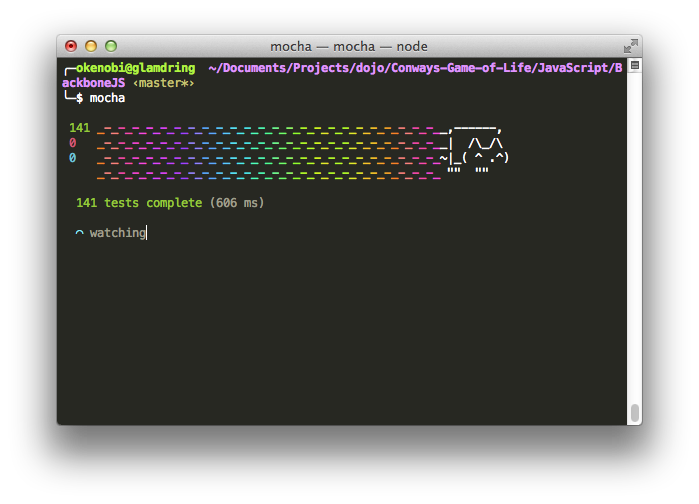This screenshot has width=699, height=504.
Task: Click the '$ mocha' command line
Action: [x=100, y=98]
